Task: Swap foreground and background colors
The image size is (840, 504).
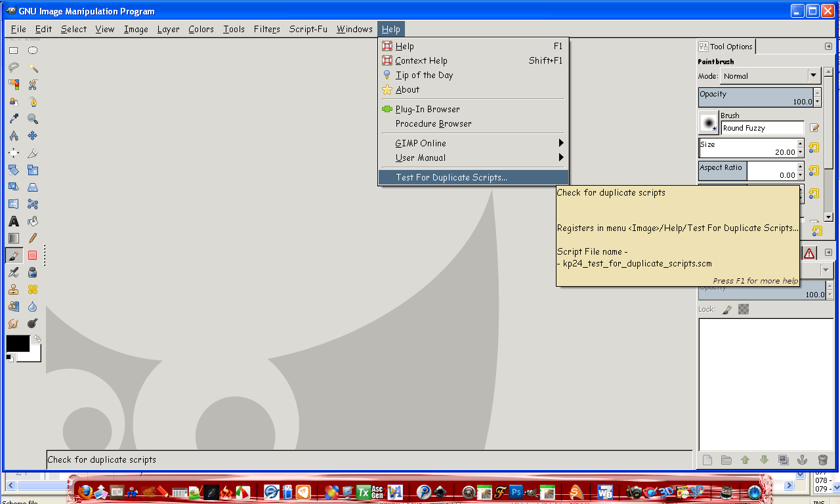Action: 37,339
